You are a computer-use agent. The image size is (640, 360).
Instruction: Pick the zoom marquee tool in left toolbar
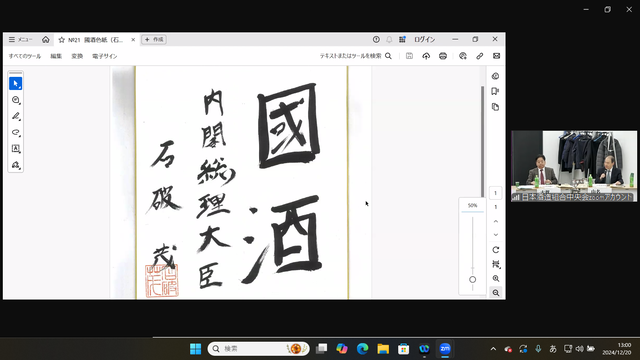click(x=16, y=100)
